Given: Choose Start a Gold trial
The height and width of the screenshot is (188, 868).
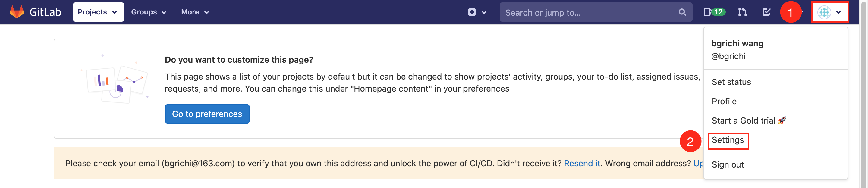Looking at the screenshot, I should (x=749, y=121).
